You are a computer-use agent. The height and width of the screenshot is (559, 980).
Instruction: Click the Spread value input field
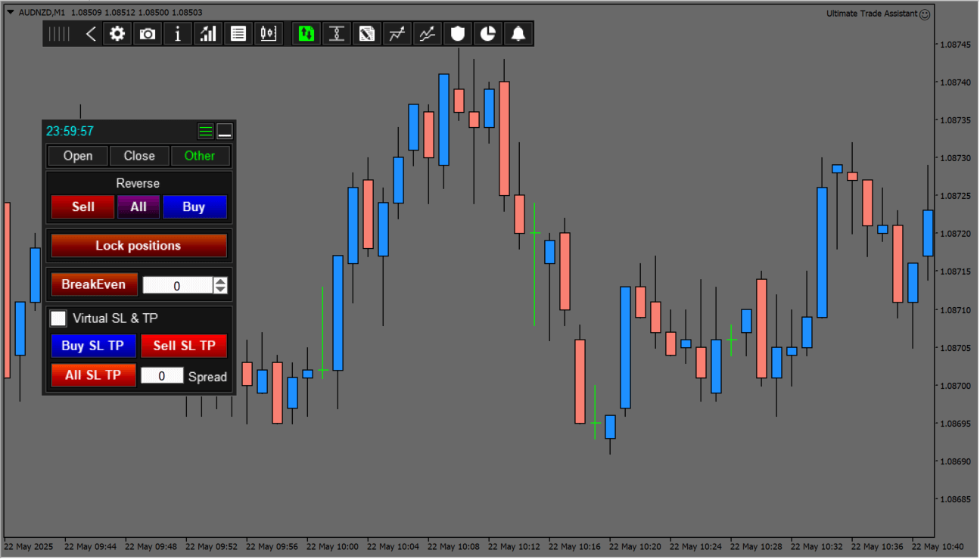coord(162,376)
